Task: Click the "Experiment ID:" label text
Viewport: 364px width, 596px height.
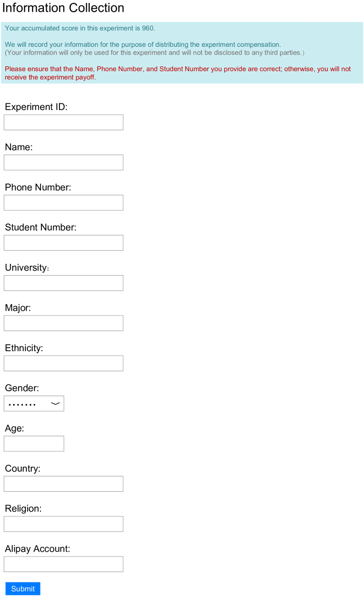Action: [36, 107]
